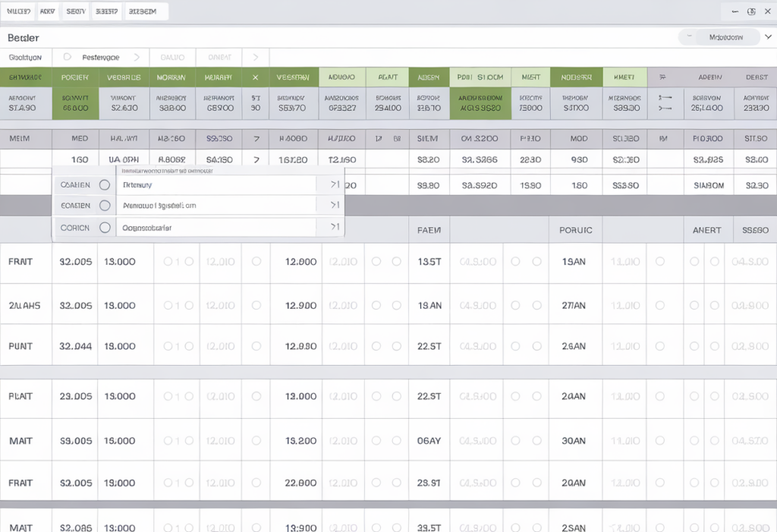Open the SECTY menu in top bar
777x532 pixels.
[75, 11]
